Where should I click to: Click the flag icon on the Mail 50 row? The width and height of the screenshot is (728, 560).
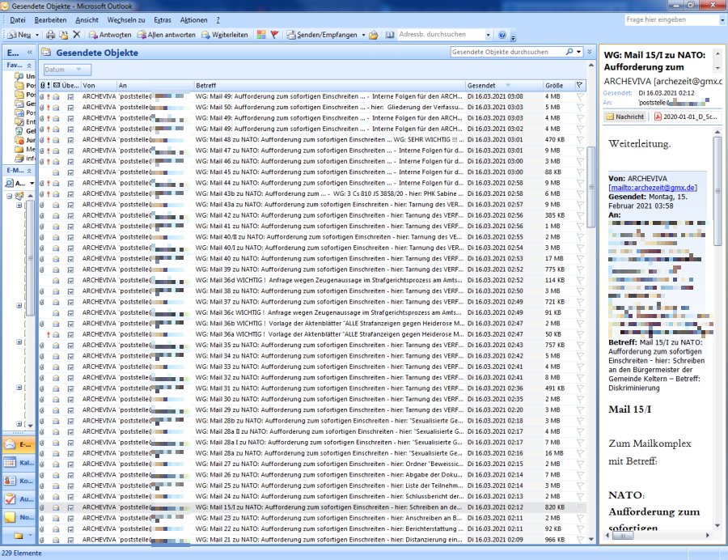point(580,108)
